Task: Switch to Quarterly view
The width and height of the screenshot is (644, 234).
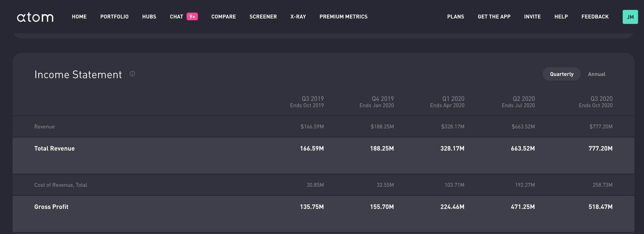Action: point(562,74)
